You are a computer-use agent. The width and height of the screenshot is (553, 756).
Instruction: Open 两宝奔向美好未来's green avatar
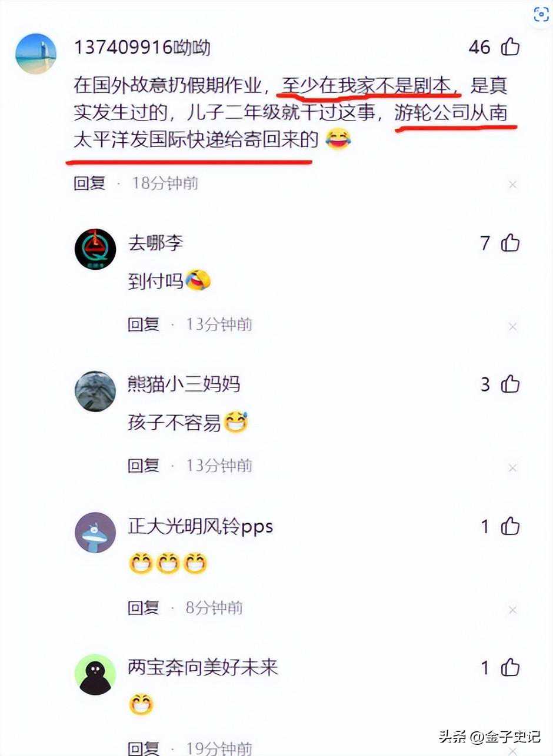point(95,674)
